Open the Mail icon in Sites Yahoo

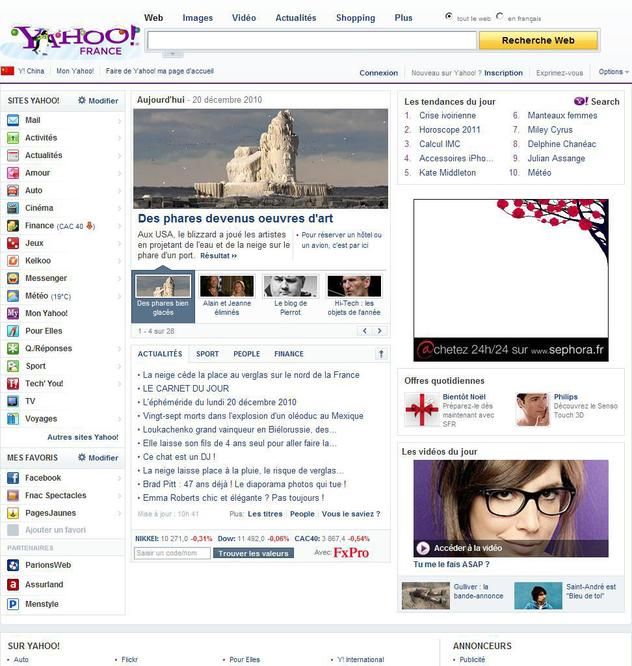click(x=13, y=120)
